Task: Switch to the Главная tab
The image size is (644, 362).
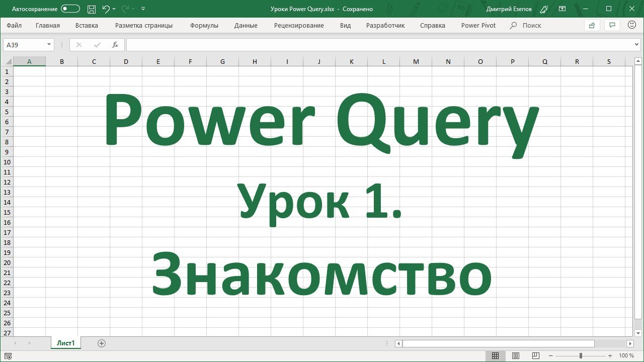Action: [48, 25]
